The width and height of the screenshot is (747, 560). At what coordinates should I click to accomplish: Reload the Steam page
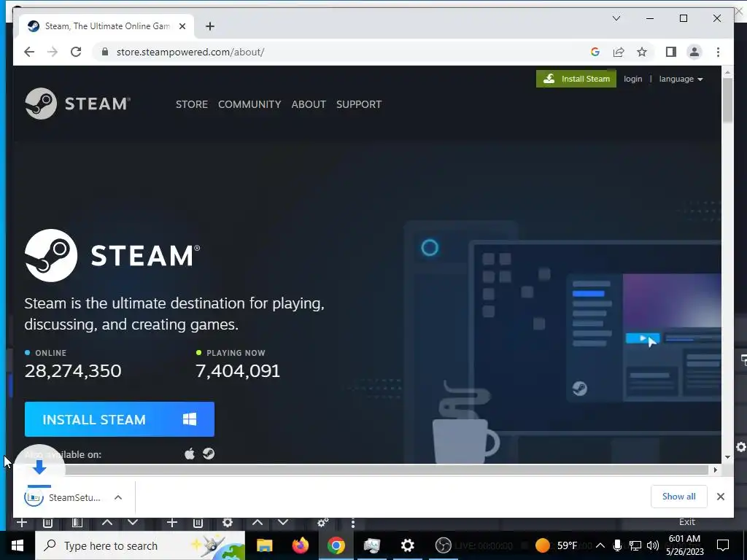coord(76,52)
